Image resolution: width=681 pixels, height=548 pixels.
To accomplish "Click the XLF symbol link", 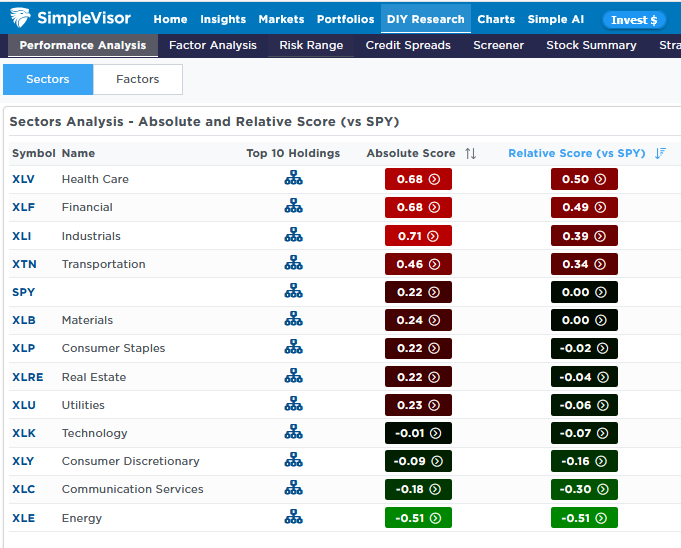I will coord(23,207).
